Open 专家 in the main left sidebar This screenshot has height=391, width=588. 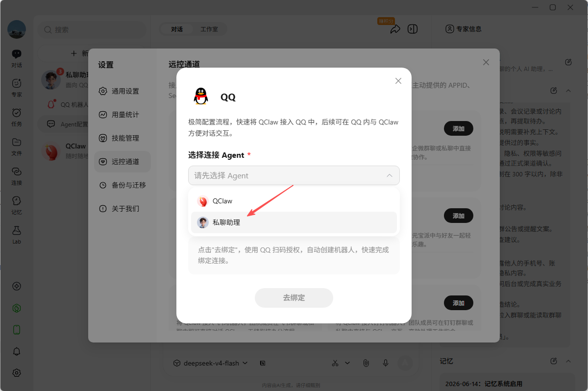pyautogui.click(x=17, y=88)
